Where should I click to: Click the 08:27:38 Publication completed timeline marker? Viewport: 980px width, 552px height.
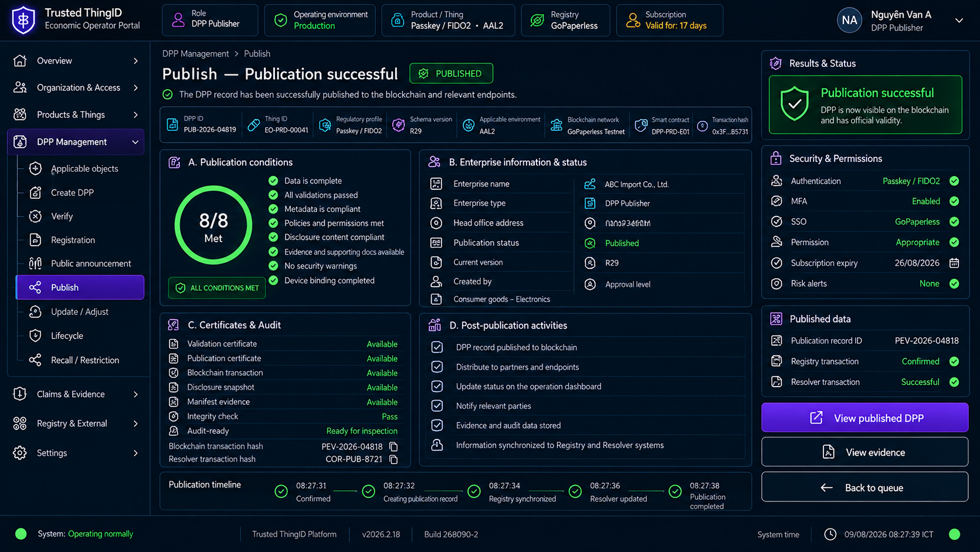(x=675, y=492)
